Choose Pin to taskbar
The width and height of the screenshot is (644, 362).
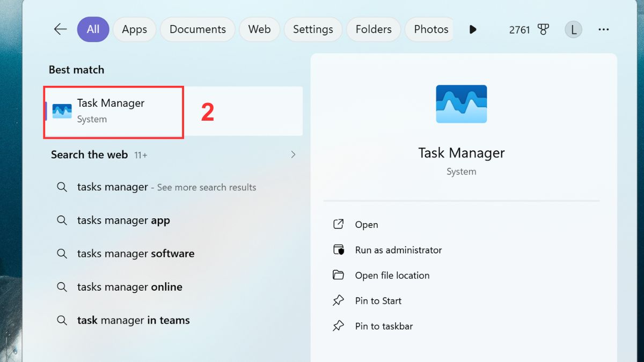384,326
